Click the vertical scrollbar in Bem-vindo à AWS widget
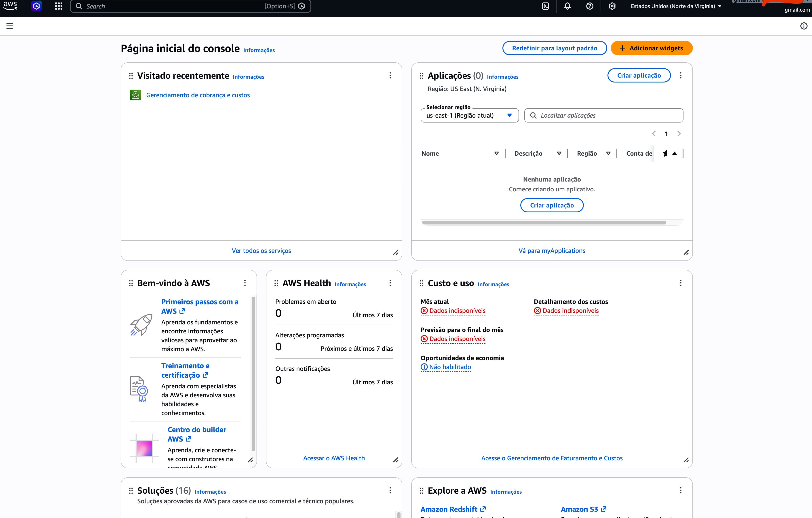This screenshot has width=812, height=518. (x=253, y=373)
